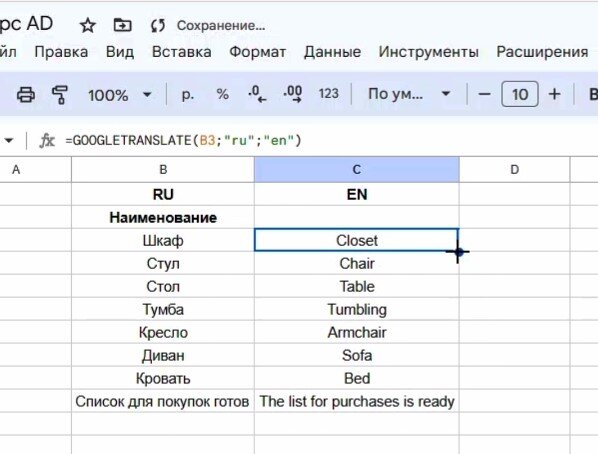Select the Шкаф cell
The width and height of the screenshot is (598, 454).
point(163,240)
